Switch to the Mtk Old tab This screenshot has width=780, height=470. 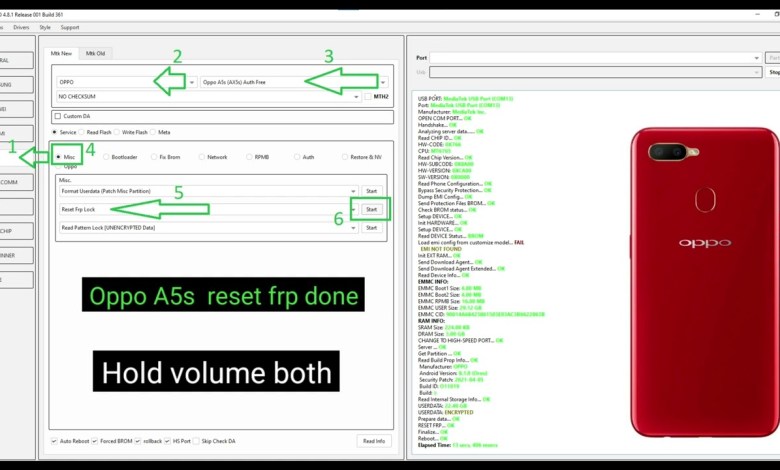[x=97, y=53]
